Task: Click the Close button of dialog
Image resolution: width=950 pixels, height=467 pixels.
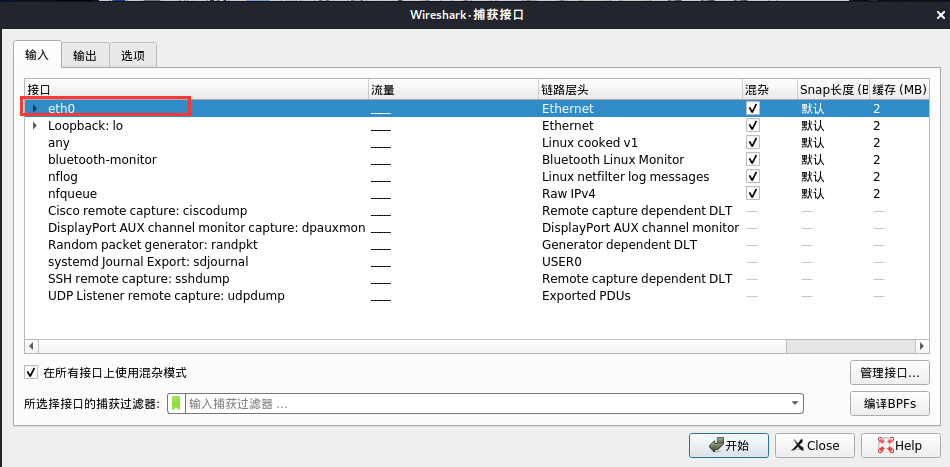Action: [814, 445]
